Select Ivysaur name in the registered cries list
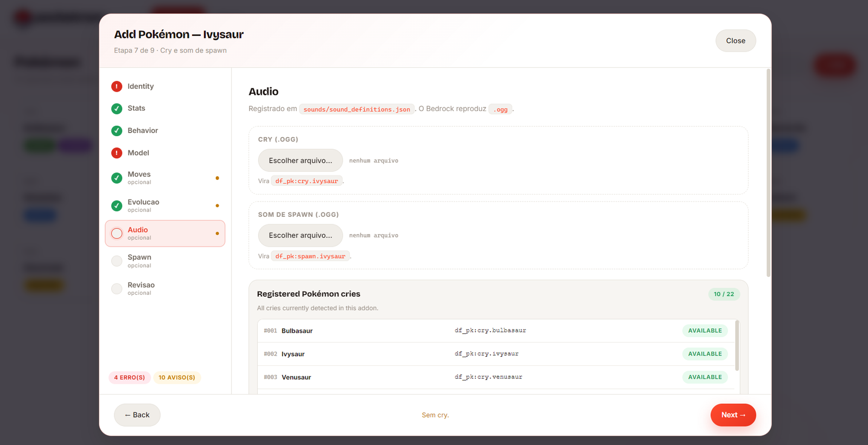Screen dimensions: 868x445 pos(293,354)
